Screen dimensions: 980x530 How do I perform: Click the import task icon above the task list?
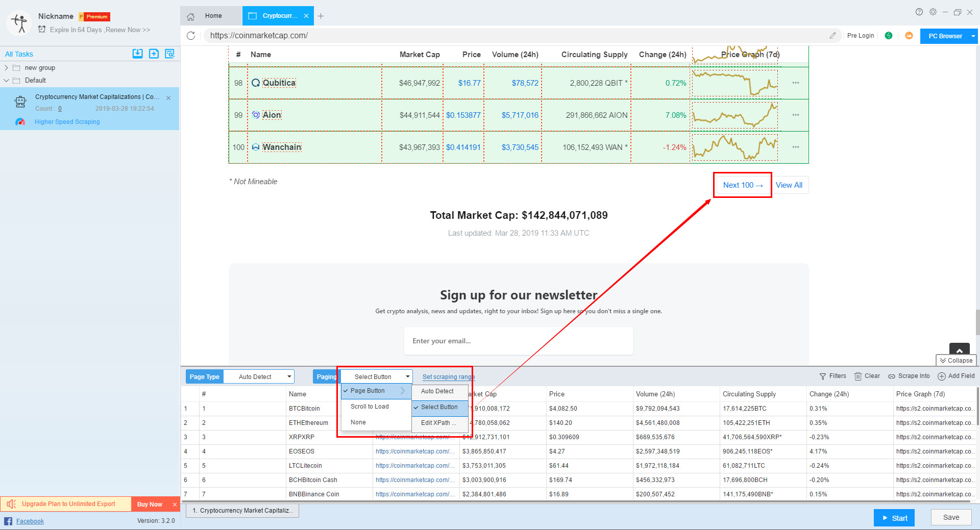click(137, 54)
